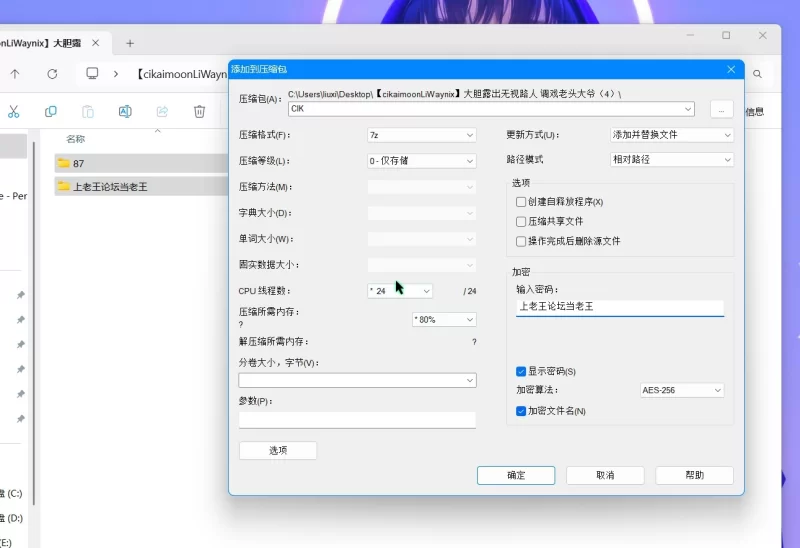Click the Refresh icon in Explorer
Image resolution: width=800 pixels, height=548 pixels.
[52, 74]
